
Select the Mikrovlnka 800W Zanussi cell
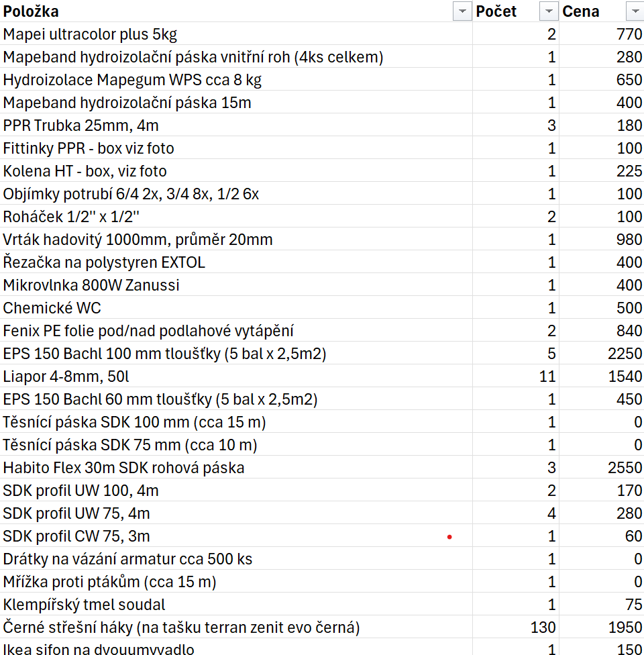pyautogui.click(x=236, y=285)
